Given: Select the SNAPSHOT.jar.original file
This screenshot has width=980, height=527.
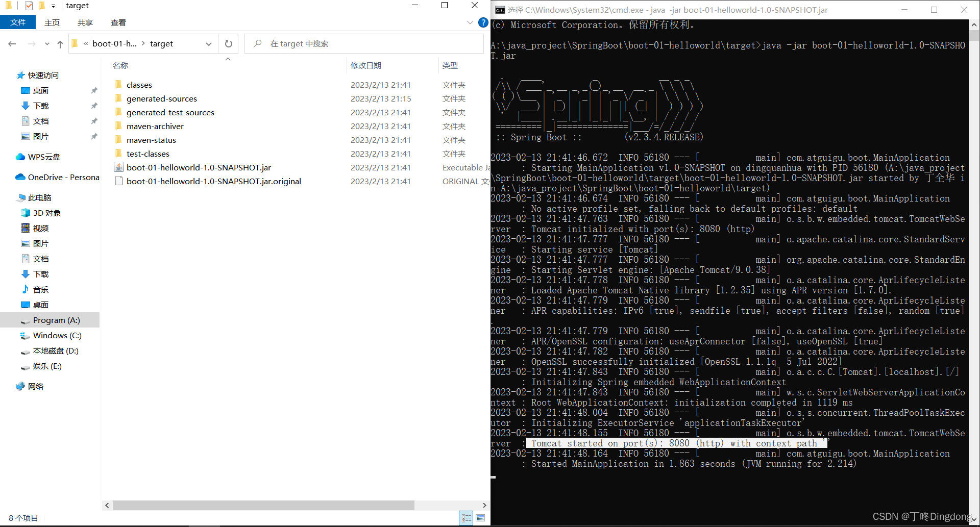Looking at the screenshot, I should [214, 181].
